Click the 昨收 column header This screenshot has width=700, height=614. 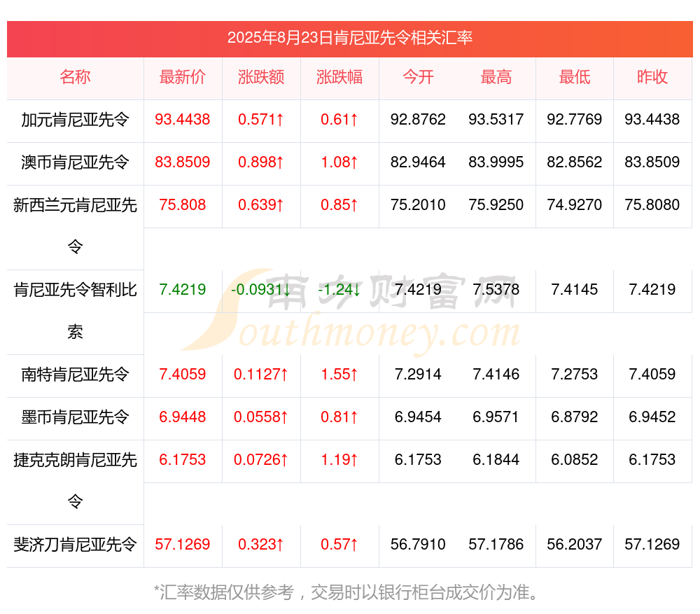point(652,77)
